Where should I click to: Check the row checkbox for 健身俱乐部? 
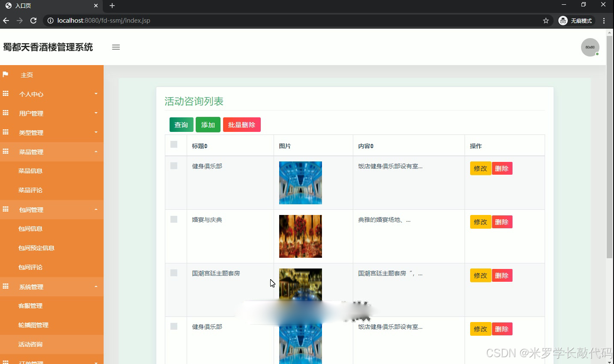click(174, 166)
